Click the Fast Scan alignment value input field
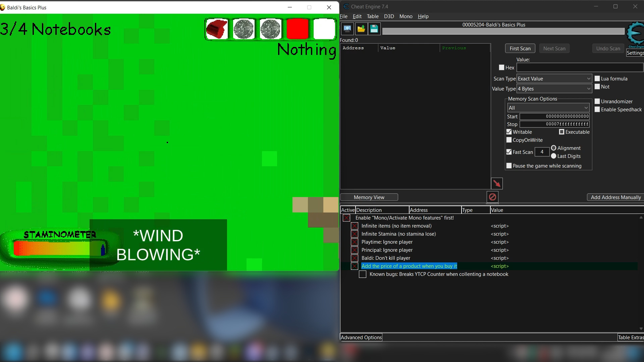 point(541,152)
